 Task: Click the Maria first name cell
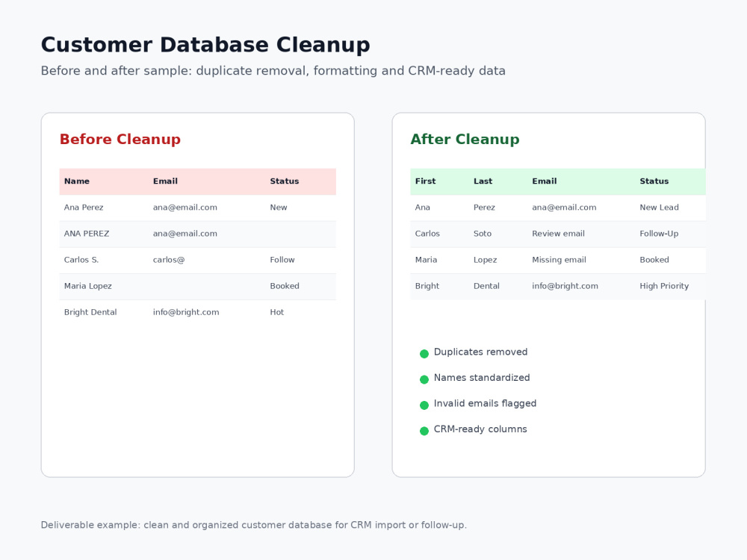click(x=426, y=260)
